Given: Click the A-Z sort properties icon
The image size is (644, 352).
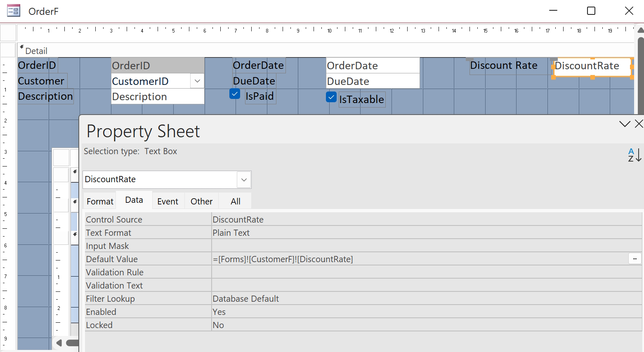Looking at the screenshot, I should click(634, 155).
